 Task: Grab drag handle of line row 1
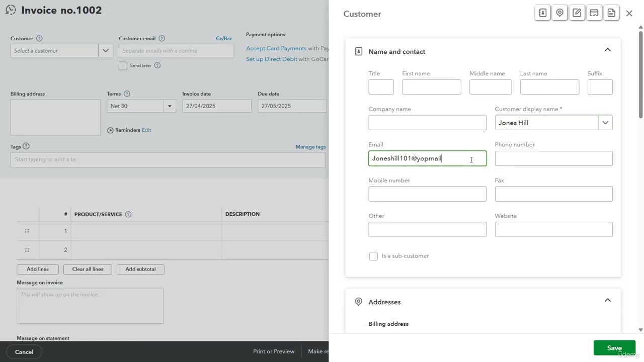point(27,231)
